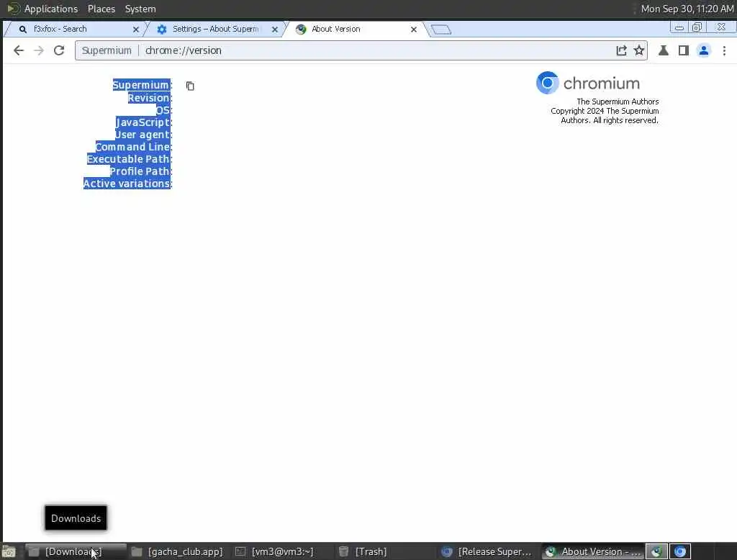Switch to the gacha_club.app taskbar window
737x560 pixels.
point(177,551)
